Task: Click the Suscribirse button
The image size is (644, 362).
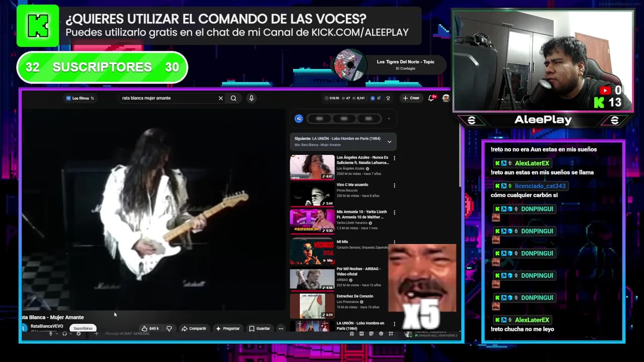Action: [83, 328]
